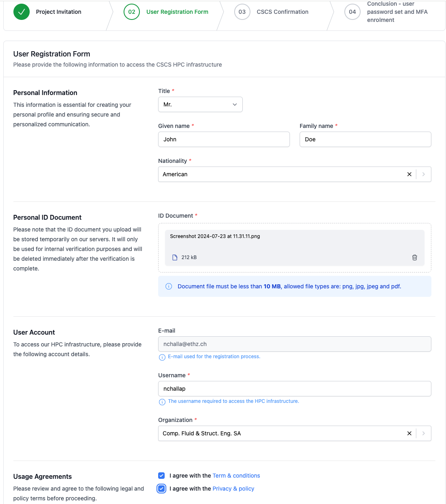Go to the User Registration Form step

(177, 12)
